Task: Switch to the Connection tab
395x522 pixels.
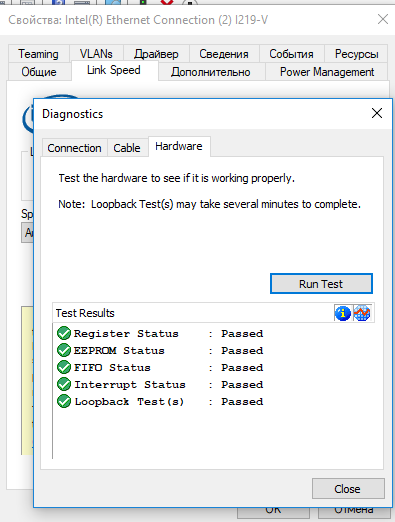Action: tap(74, 148)
